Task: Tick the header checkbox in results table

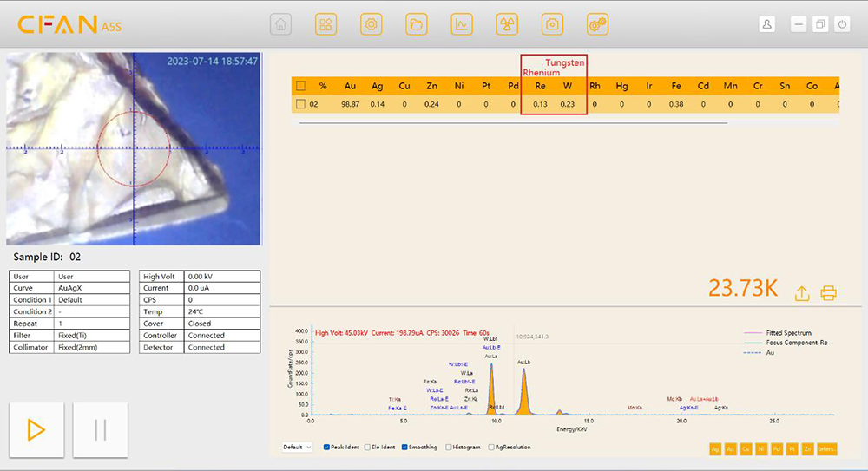Action: (300, 86)
